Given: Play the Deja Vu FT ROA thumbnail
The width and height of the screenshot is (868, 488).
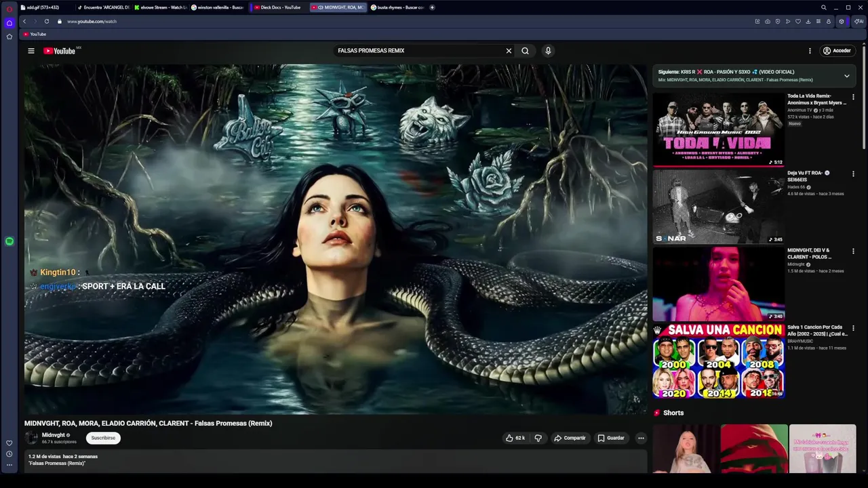Looking at the screenshot, I should [x=718, y=207].
